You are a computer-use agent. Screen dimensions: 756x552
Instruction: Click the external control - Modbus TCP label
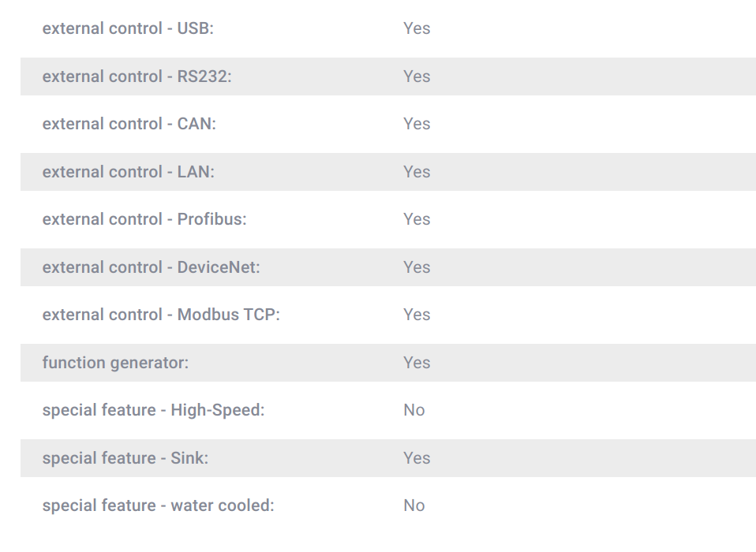[x=161, y=315]
